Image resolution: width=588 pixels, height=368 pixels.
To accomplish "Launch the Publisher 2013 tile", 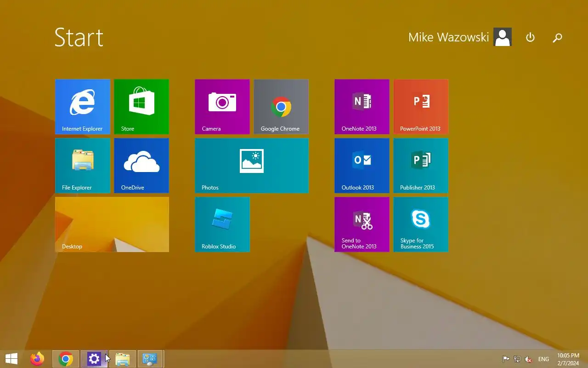I will pos(421,166).
